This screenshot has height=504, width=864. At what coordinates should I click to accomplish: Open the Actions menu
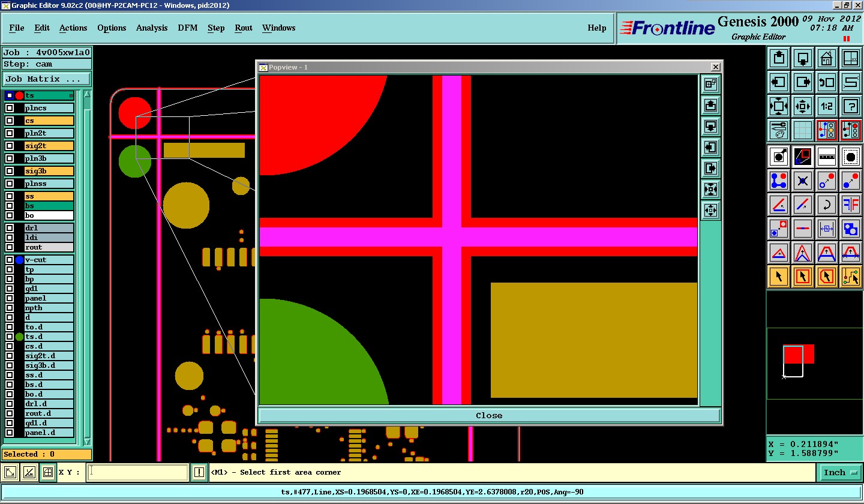pyautogui.click(x=73, y=28)
